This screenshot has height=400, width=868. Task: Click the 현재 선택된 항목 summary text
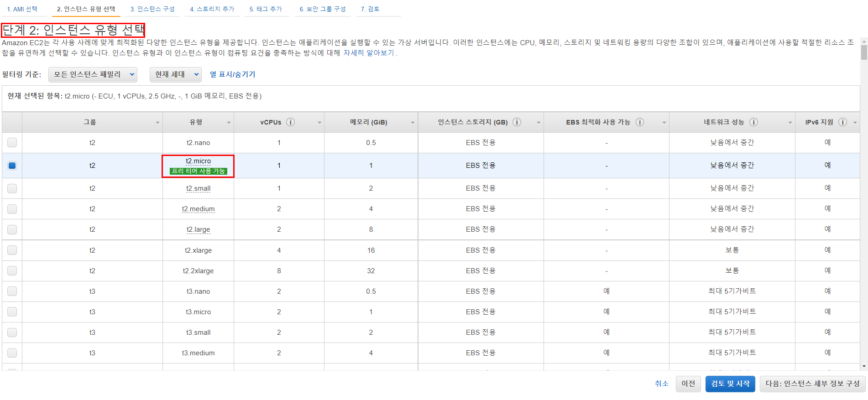135,96
